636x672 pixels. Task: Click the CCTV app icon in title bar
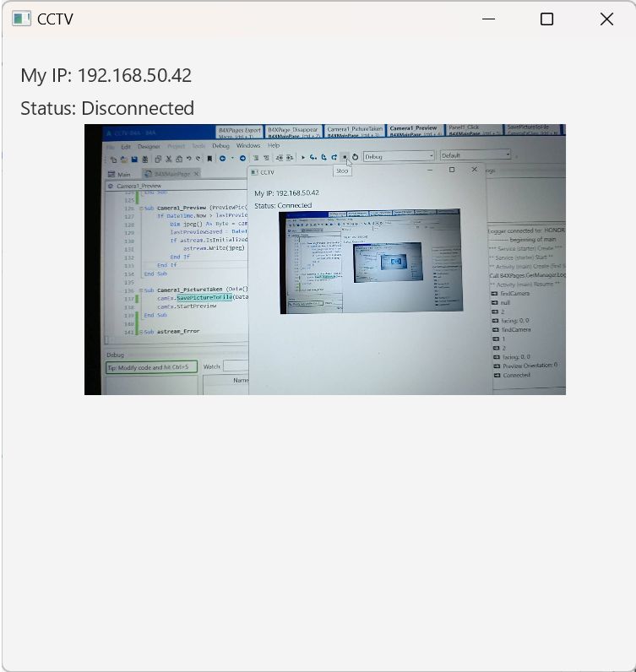[x=21, y=19]
